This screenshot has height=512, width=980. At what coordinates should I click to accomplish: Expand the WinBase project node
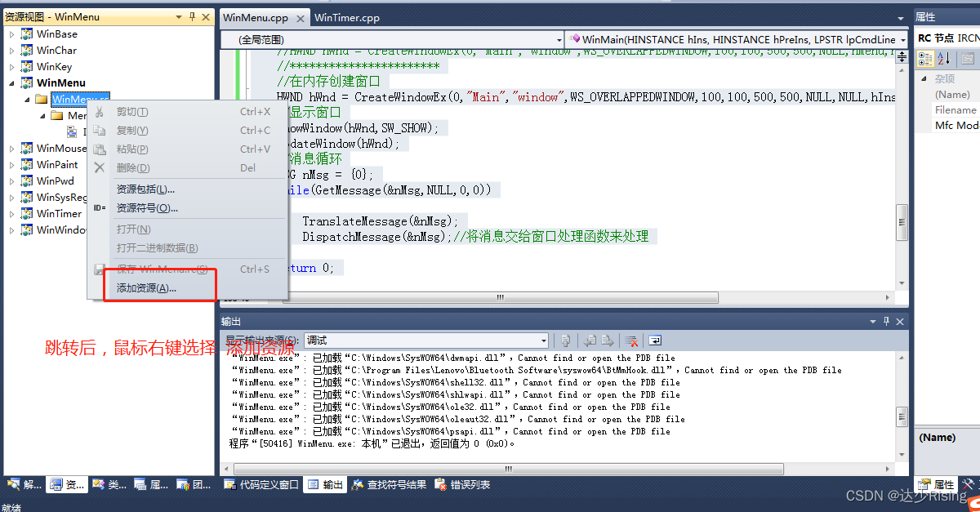(11, 34)
